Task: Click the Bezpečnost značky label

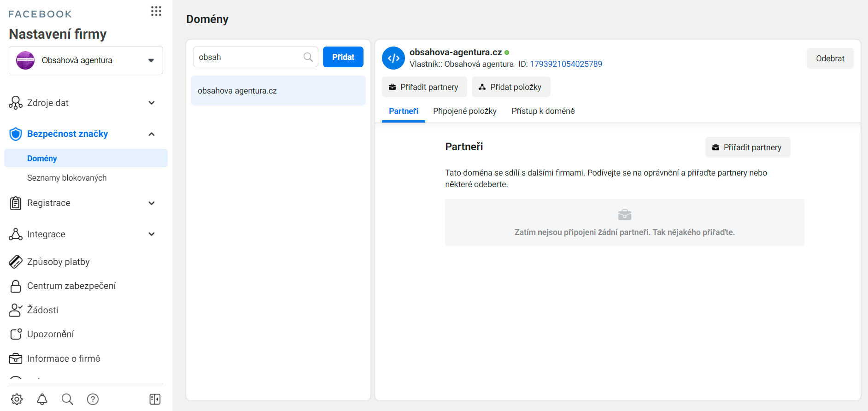Action: coord(67,134)
